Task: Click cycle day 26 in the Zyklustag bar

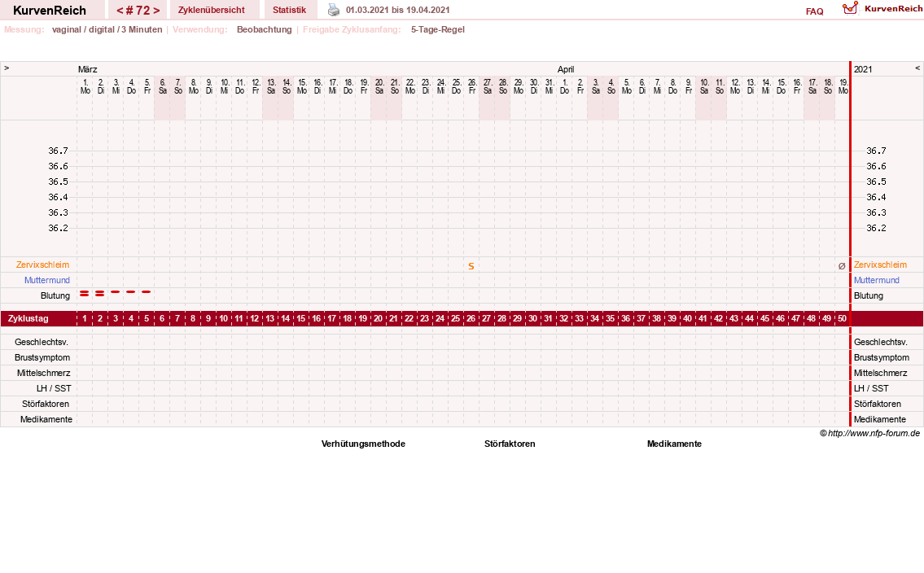Action: 471,318
